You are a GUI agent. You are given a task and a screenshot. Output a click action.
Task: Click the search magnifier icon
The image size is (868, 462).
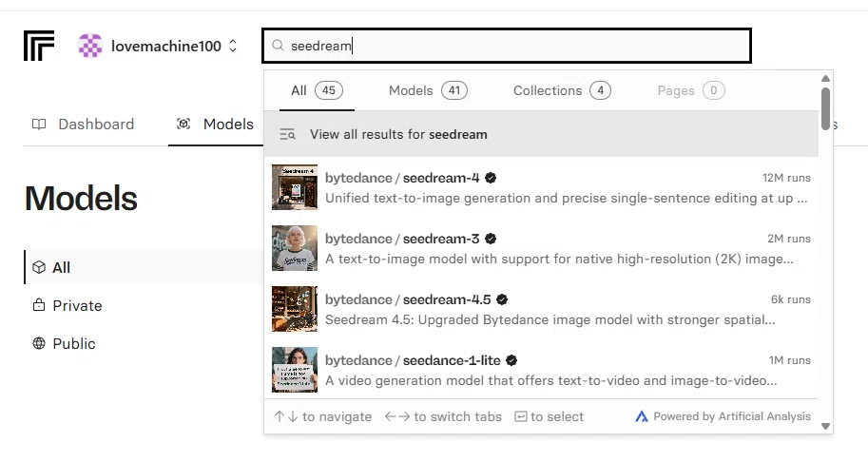coord(278,46)
